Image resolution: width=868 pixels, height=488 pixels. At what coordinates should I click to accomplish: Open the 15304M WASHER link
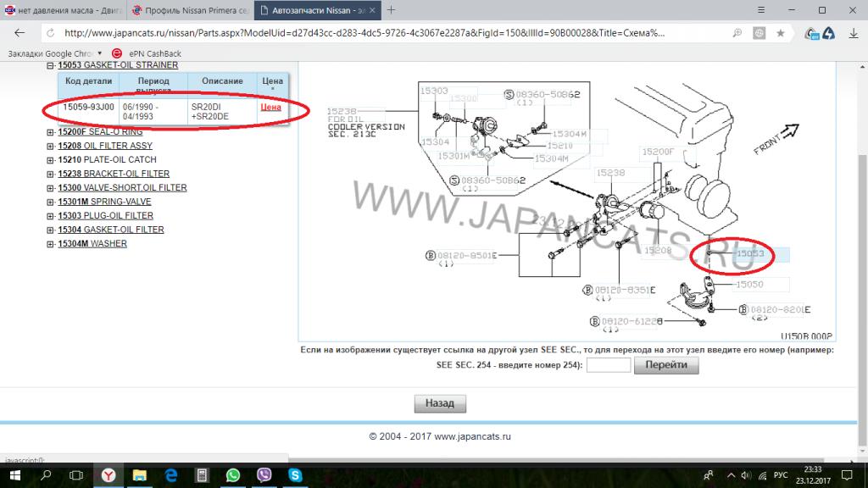click(92, 243)
